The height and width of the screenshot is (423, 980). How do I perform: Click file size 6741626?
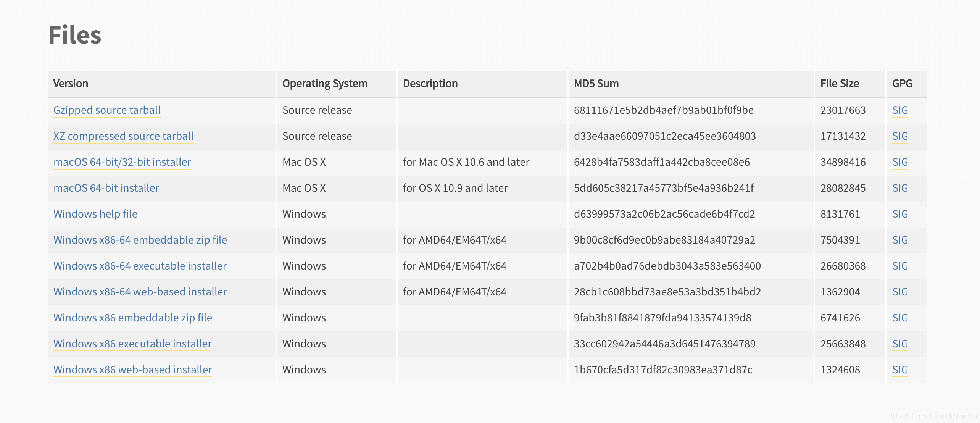[840, 318]
